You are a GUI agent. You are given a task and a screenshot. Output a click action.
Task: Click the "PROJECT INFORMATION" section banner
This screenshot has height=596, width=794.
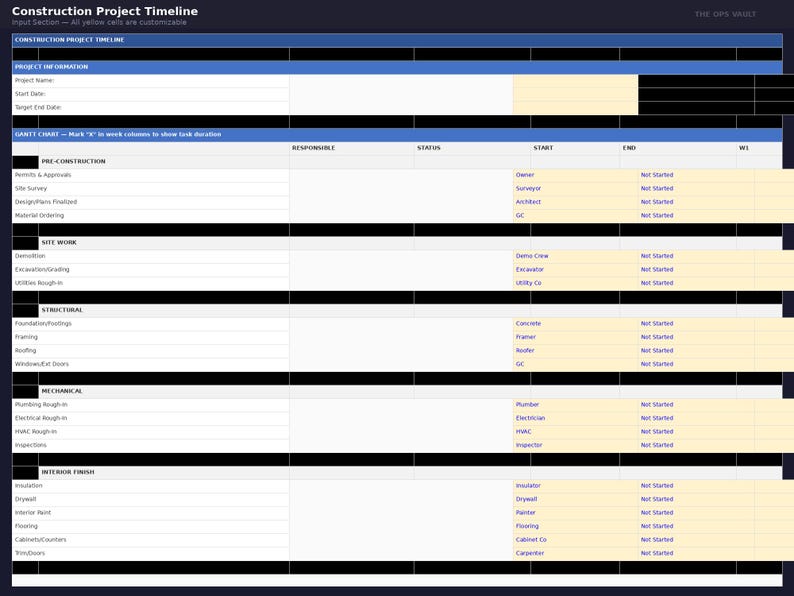[x=397, y=67]
